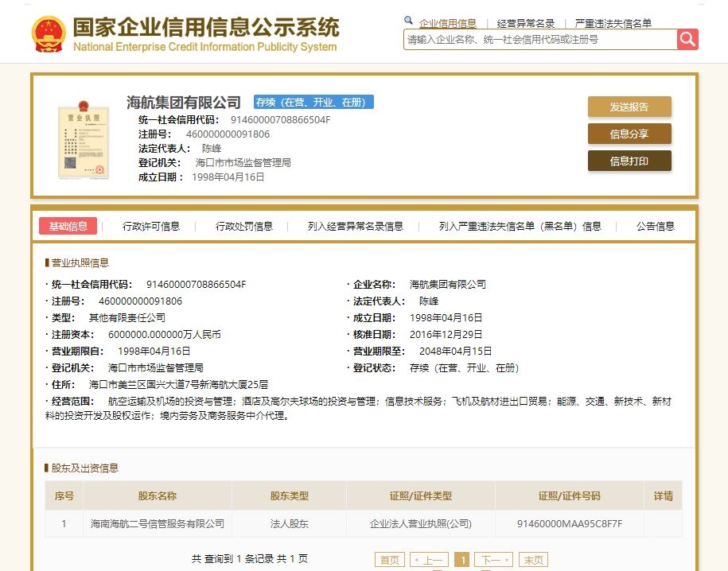Click the certificate number 91460000MAA95C8F7F cell
This screenshot has height=571, width=728.
point(570,523)
